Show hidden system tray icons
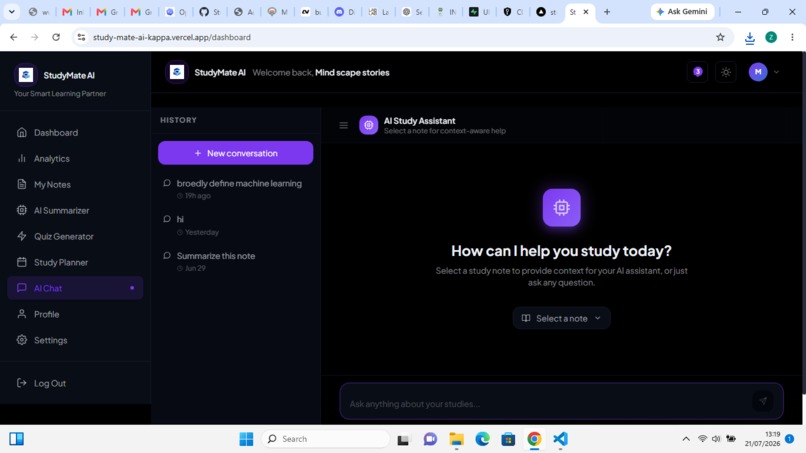This screenshot has width=806, height=453. coord(686,439)
